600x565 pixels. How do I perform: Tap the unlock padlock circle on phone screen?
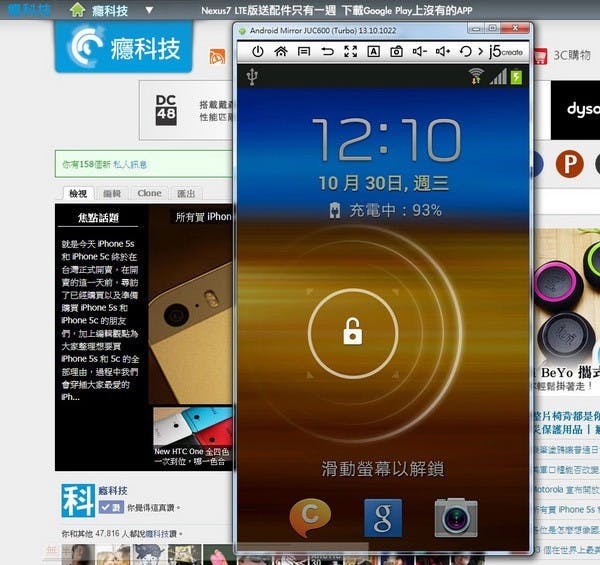tap(353, 333)
